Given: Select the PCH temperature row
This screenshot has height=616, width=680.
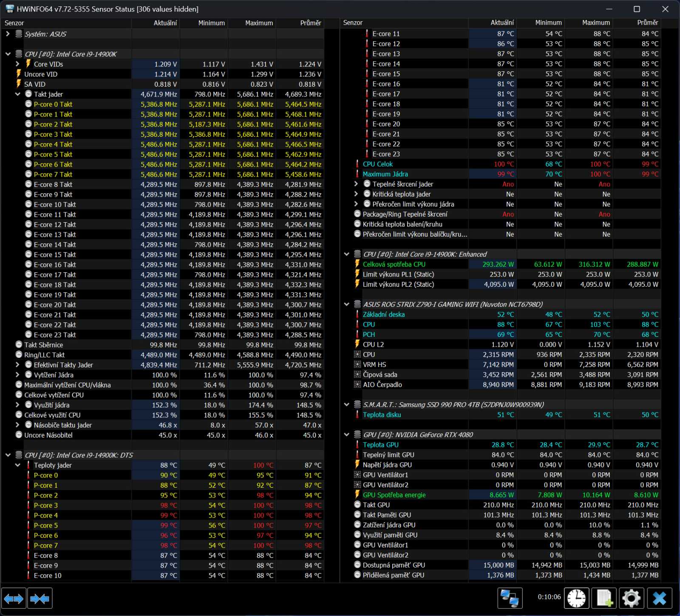Looking at the screenshot, I should click(501, 334).
